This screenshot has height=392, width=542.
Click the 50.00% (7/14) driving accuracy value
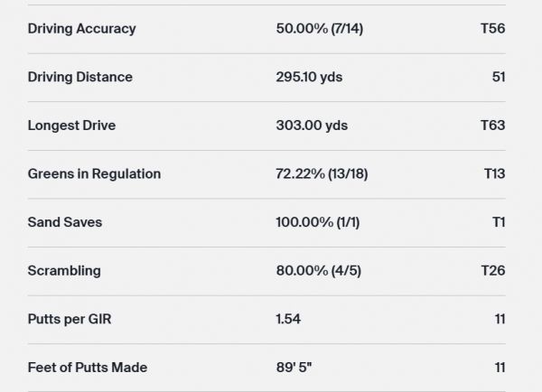click(x=320, y=29)
